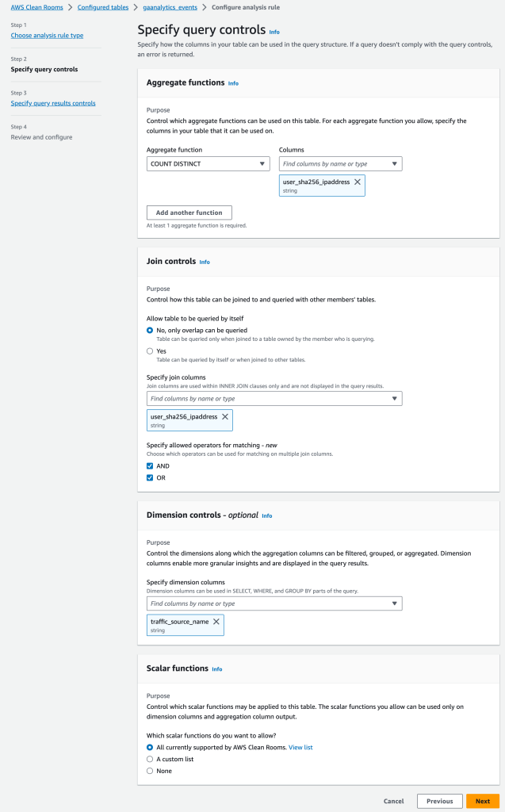
Task: Uncheck the AND operator checkbox
Action: point(151,465)
